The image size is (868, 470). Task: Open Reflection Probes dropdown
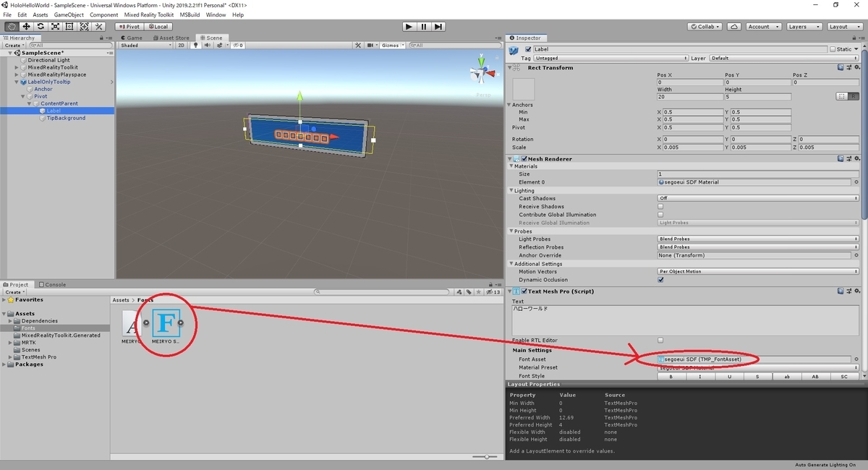tap(758, 247)
